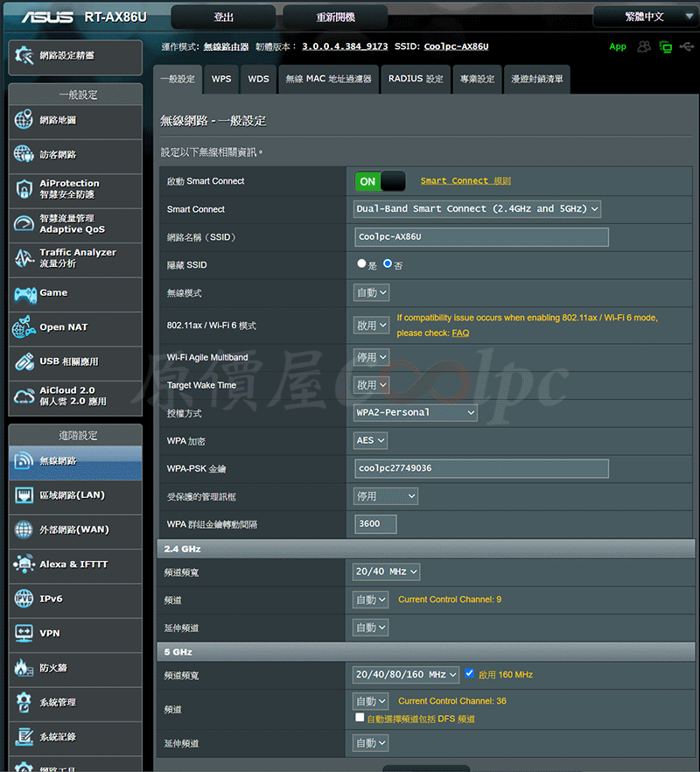The height and width of the screenshot is (772, 700).
Task: Click the AiCloud 2.0 cloud icon
Action: (24, 396)
